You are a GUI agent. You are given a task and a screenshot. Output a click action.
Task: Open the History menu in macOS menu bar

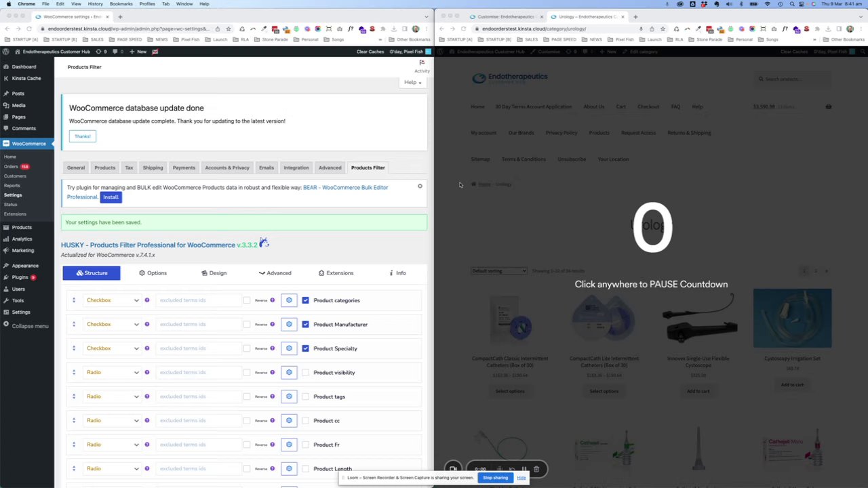(95, 3)
